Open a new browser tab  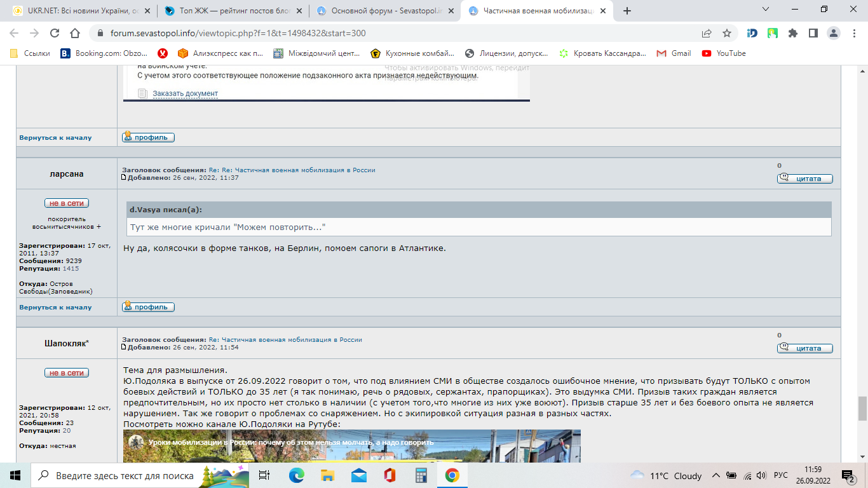tap(627, 11)
